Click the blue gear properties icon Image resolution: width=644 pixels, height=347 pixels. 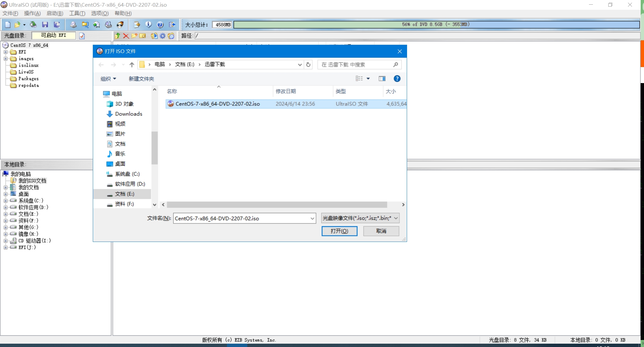click(163, 36)
